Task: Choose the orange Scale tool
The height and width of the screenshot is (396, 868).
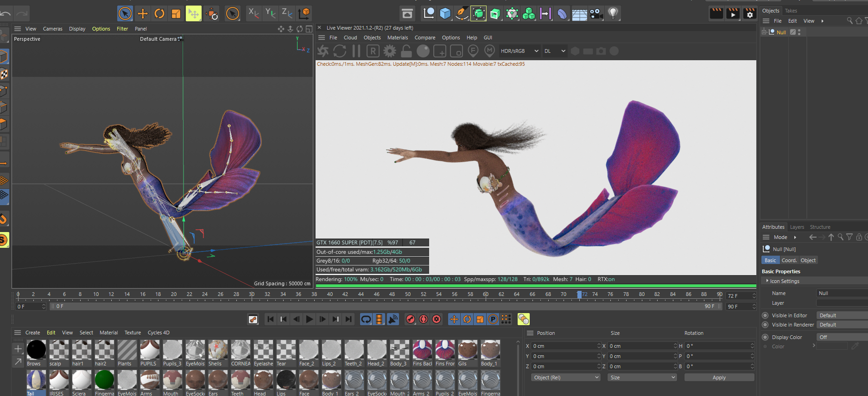Action: 176,13
